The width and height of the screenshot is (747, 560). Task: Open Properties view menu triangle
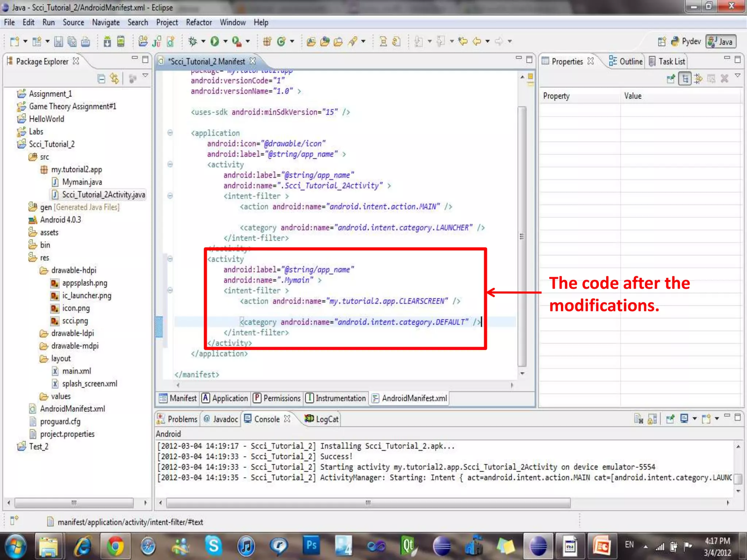[x=738, y=75]
